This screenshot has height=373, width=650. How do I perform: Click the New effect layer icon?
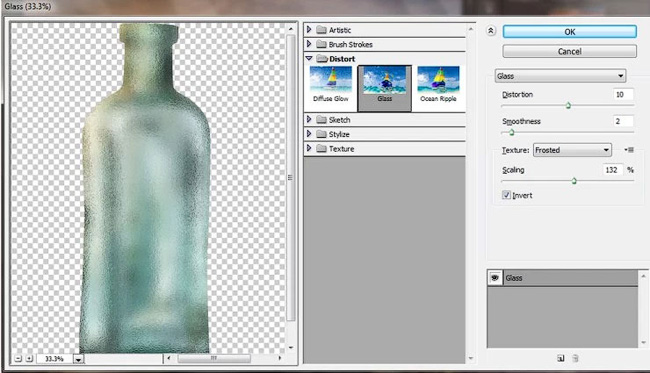coord(561,358)
